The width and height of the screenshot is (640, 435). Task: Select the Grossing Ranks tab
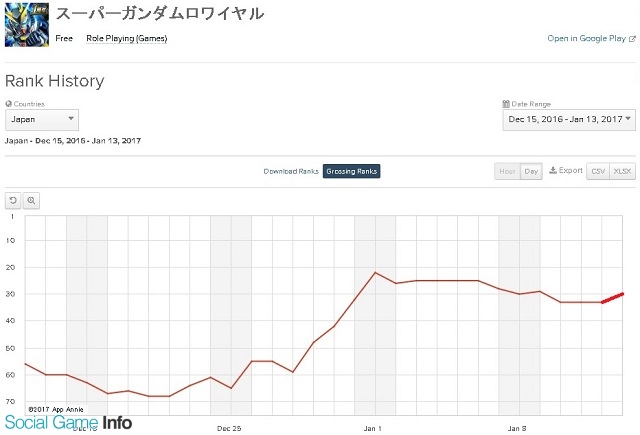(x=351, y=171)
